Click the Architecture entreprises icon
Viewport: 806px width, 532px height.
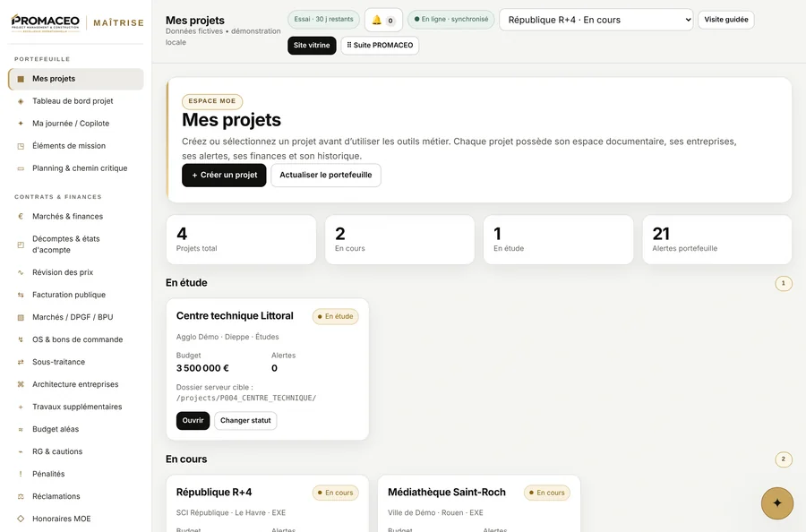tap(21, 384)
